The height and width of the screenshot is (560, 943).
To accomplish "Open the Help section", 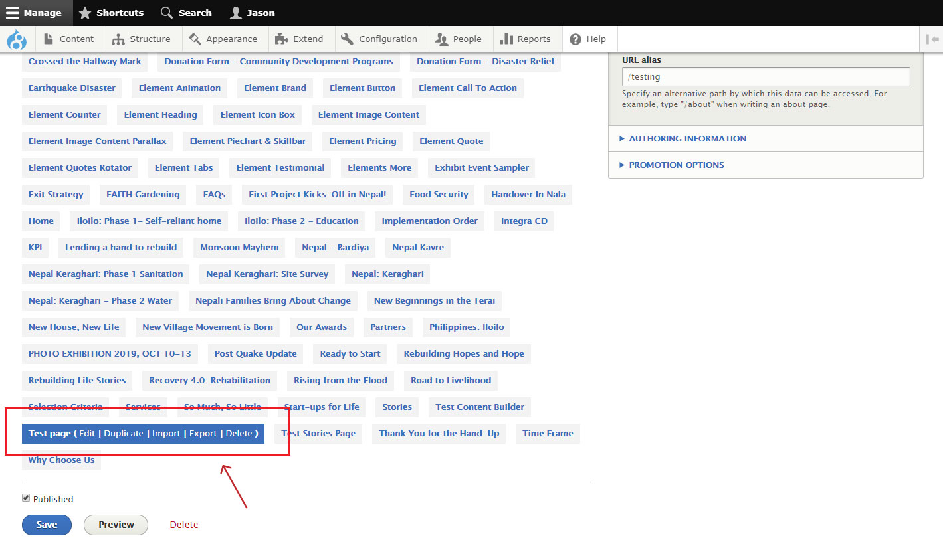I will (588, 39).
